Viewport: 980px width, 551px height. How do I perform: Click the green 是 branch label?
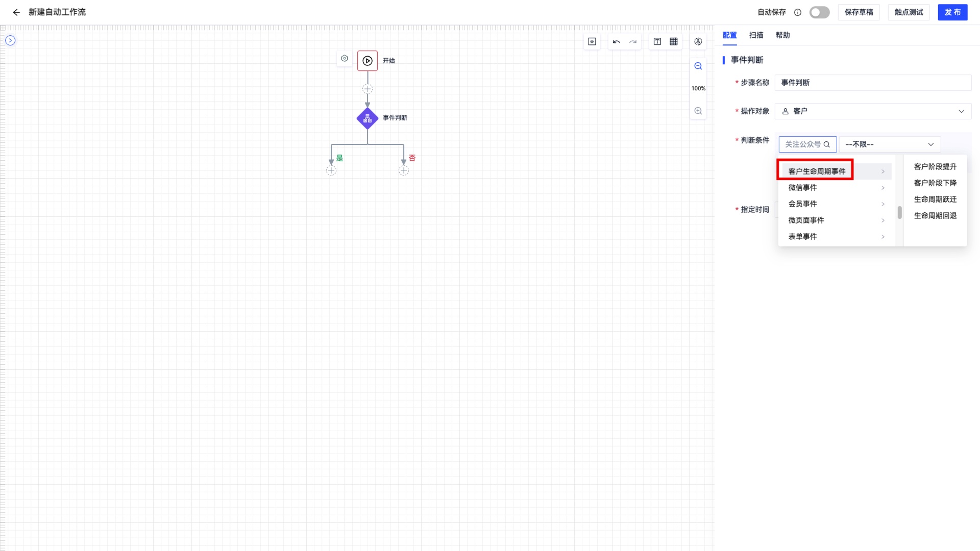tap(340, 158)
